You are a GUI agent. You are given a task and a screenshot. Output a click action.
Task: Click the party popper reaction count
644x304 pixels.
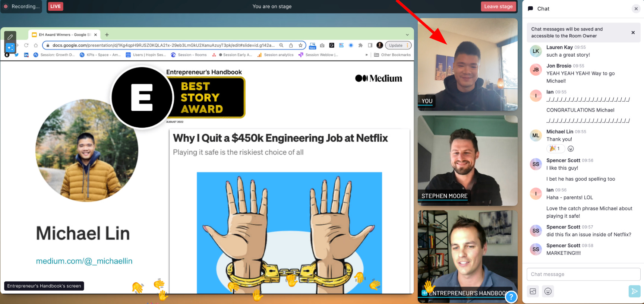tap(555, 149)
